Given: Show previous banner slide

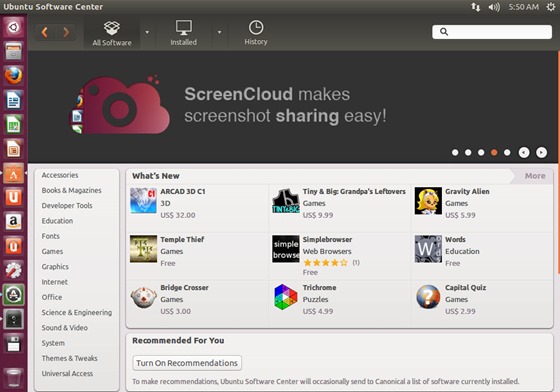Looking at the screenshot, I should (x=524, y=152).
